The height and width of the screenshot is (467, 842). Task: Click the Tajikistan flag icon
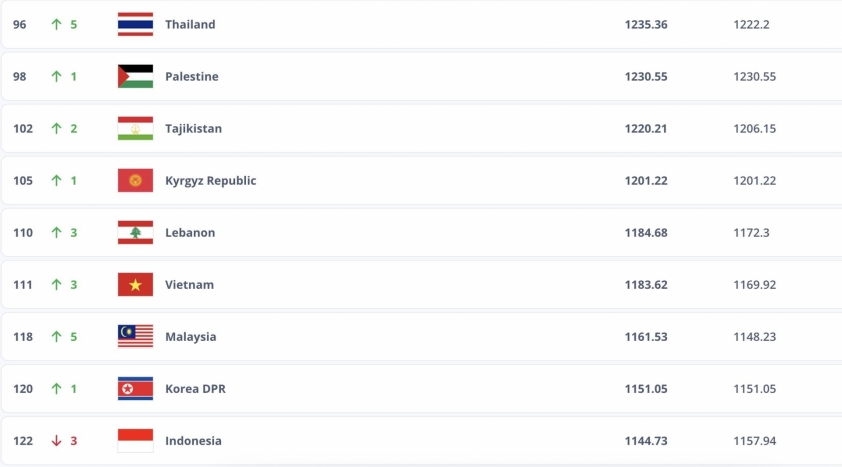[135, 128]
